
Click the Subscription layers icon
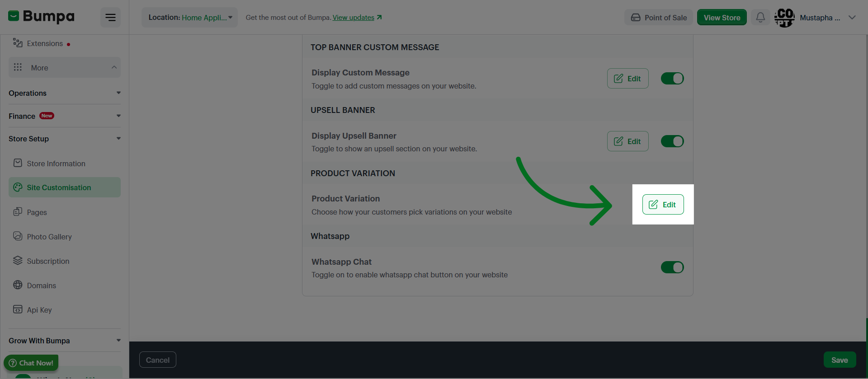[18, 261]
